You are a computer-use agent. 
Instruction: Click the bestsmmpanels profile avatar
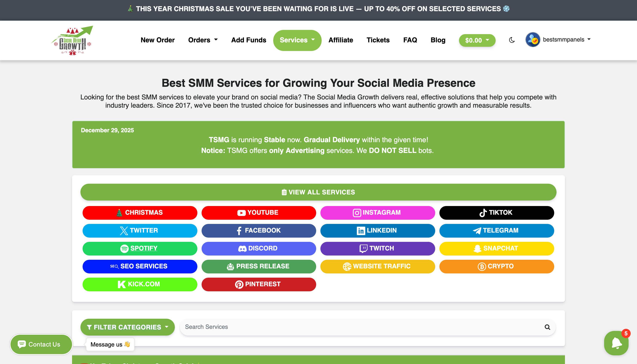533,40
